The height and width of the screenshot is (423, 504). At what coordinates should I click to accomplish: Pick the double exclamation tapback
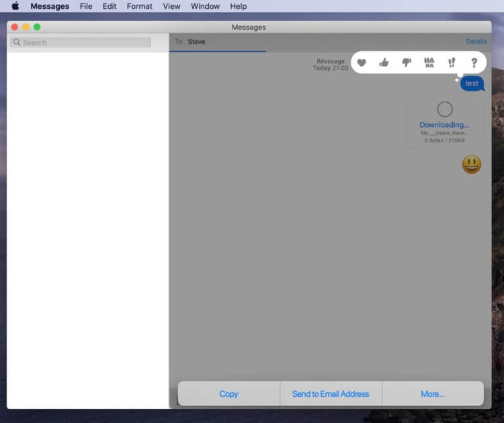(x=452, y=63)
